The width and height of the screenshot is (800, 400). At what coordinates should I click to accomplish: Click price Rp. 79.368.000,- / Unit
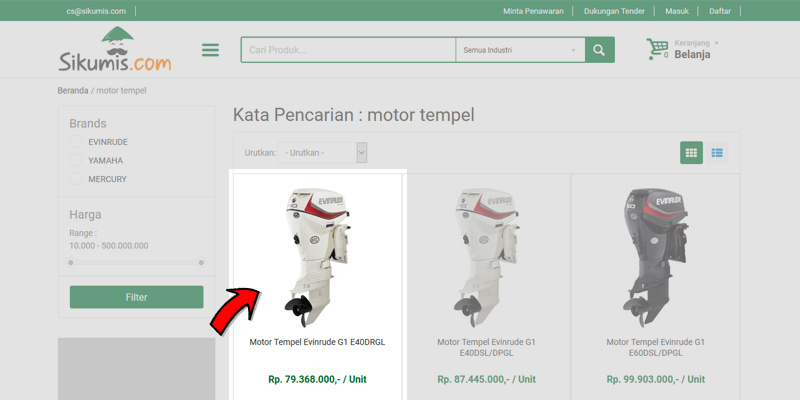317,379
